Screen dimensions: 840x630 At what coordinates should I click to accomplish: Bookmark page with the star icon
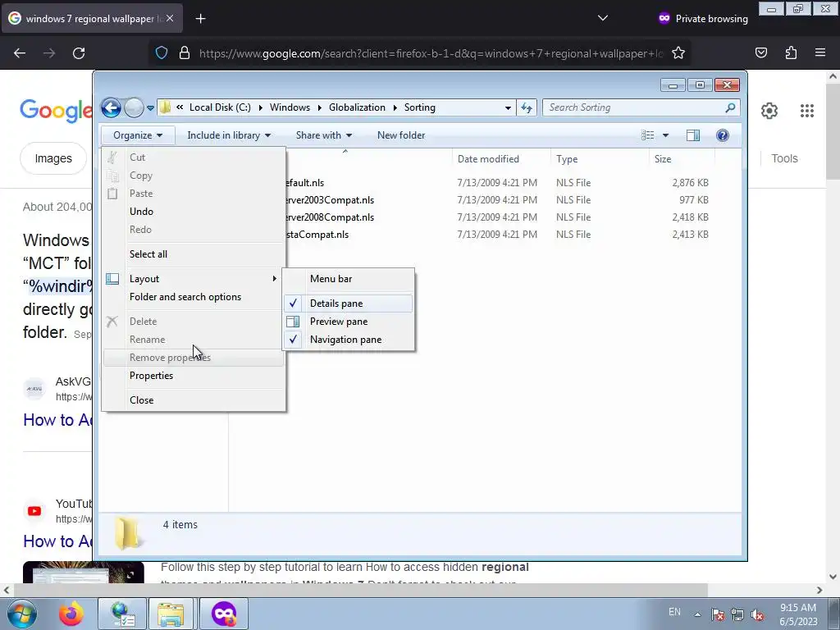point(678,53)
